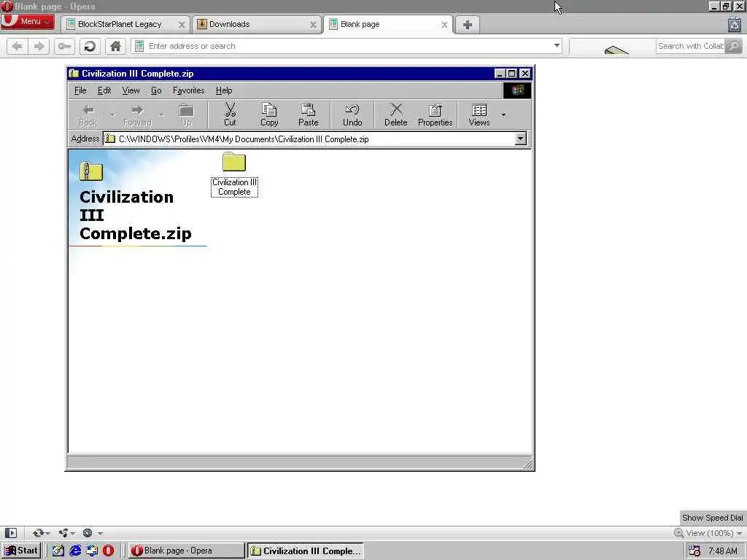This screenshot has width=747, height=560.
Task: Select the Civilization III Complete folder
Action: point(234,174)
